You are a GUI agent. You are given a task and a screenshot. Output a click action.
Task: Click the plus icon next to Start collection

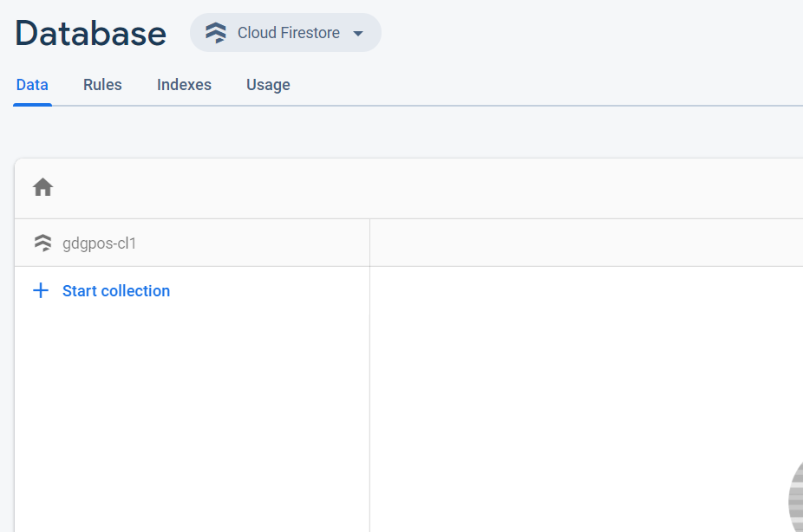(x=41, y=290)
